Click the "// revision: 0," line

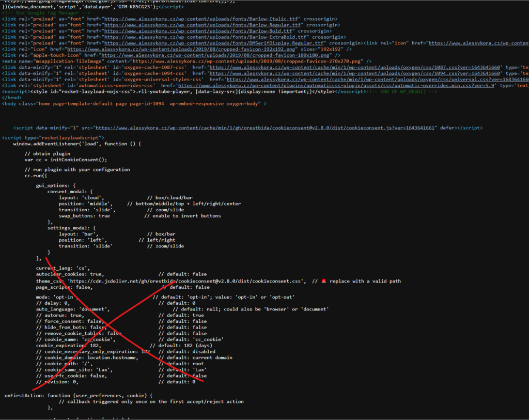[x=57, y=382]
